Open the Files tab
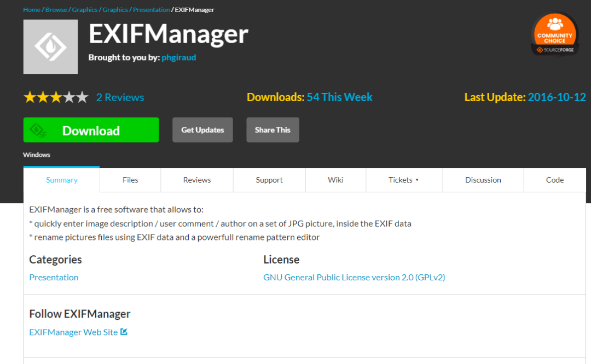 click(130, 180)
